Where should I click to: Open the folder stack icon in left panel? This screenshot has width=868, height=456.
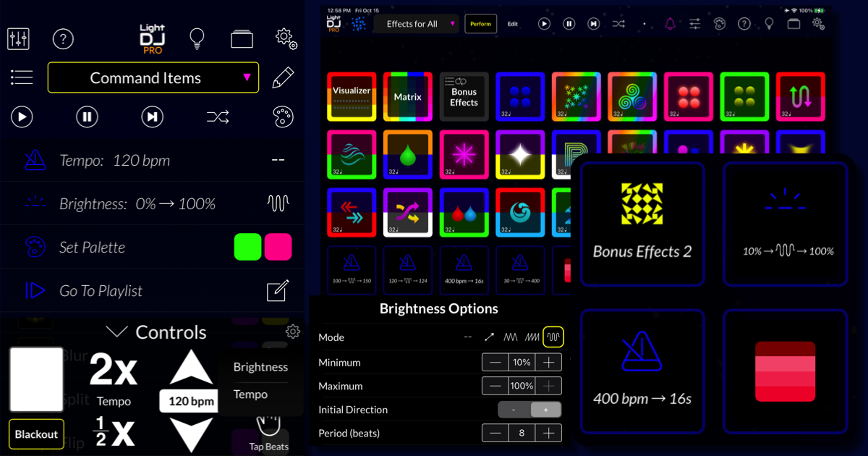pyautogui.click(x=242, y=39)
